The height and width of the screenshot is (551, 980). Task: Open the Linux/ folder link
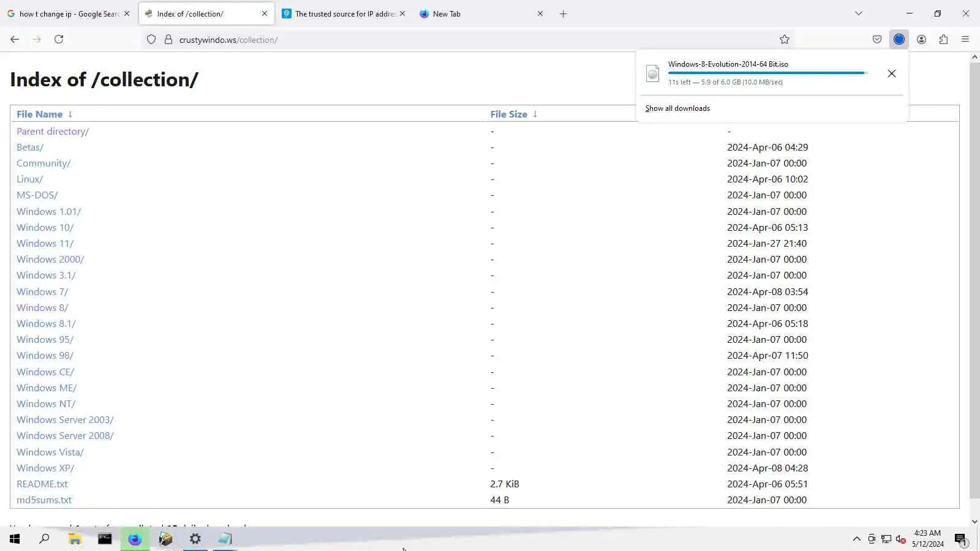29,179
